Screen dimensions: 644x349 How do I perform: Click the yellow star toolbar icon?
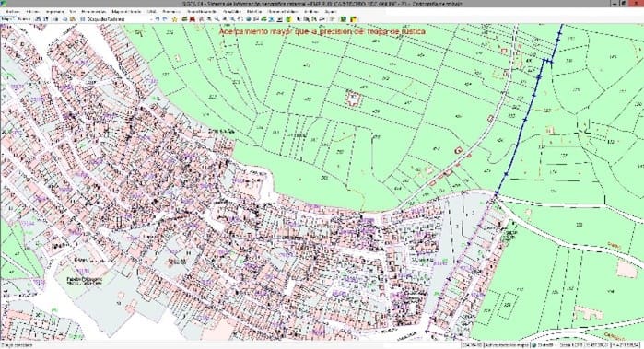pyautogui.click(x=174, y=19)
